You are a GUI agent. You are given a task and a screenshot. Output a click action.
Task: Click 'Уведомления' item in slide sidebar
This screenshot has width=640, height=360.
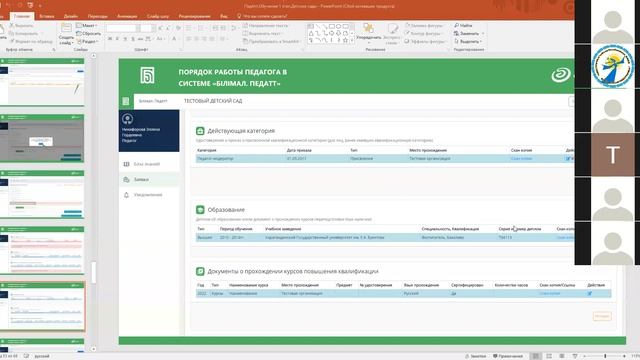[148, 195]
